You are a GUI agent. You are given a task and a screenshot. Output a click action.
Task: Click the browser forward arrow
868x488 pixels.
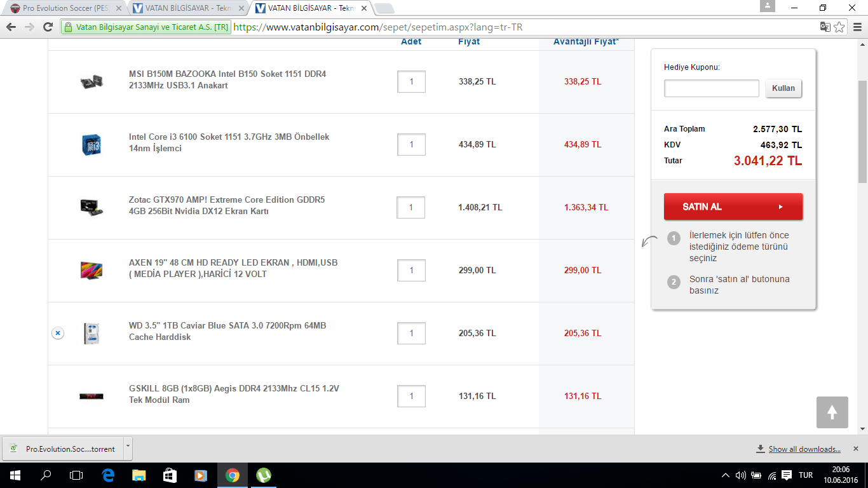click(x=29, y=27)
